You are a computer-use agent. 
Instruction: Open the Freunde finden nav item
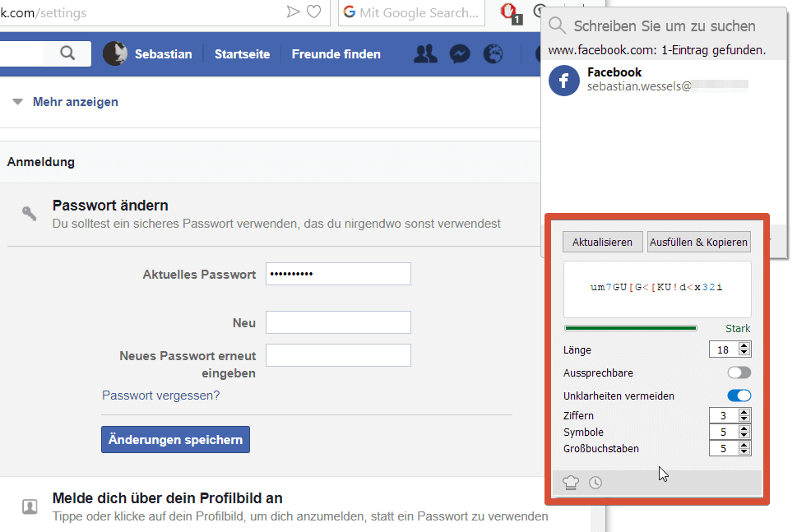click(x=336, y=54)
